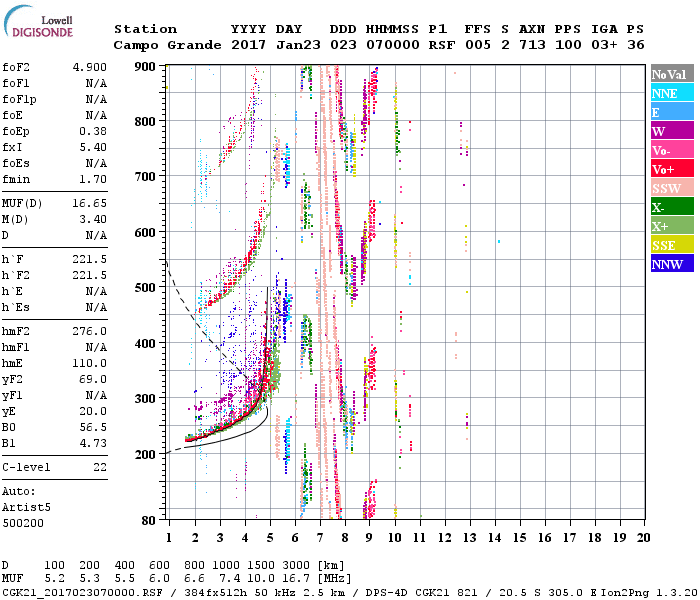The height and width of the screenshot is (600, 700).
Task: Click the 20 MHz frequency axis tick label
Action: click(643, 538)
